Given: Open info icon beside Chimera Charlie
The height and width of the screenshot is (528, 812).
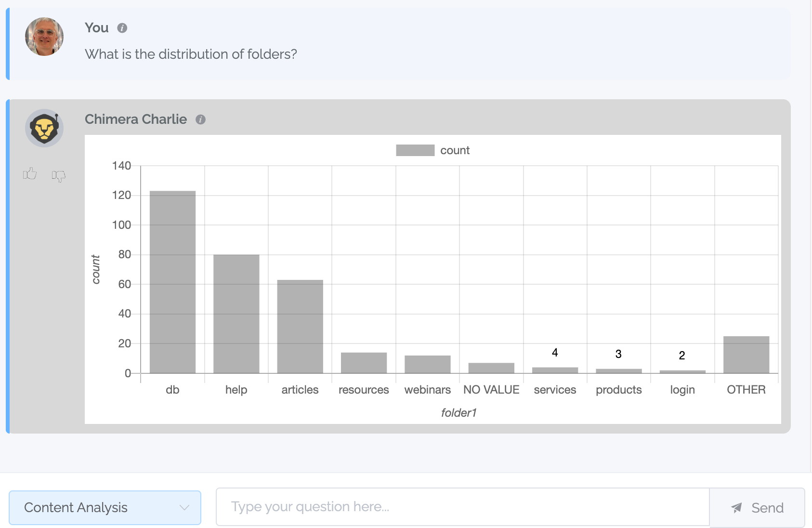Looking at the screenshot, I should point(201,119).
